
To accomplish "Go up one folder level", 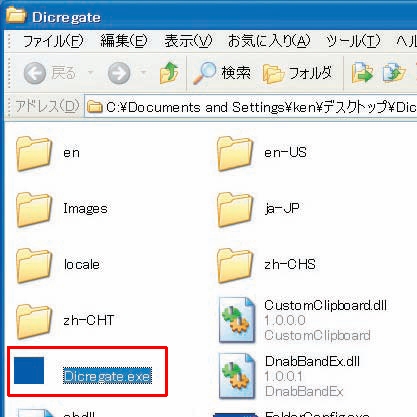I will (169, 72).
